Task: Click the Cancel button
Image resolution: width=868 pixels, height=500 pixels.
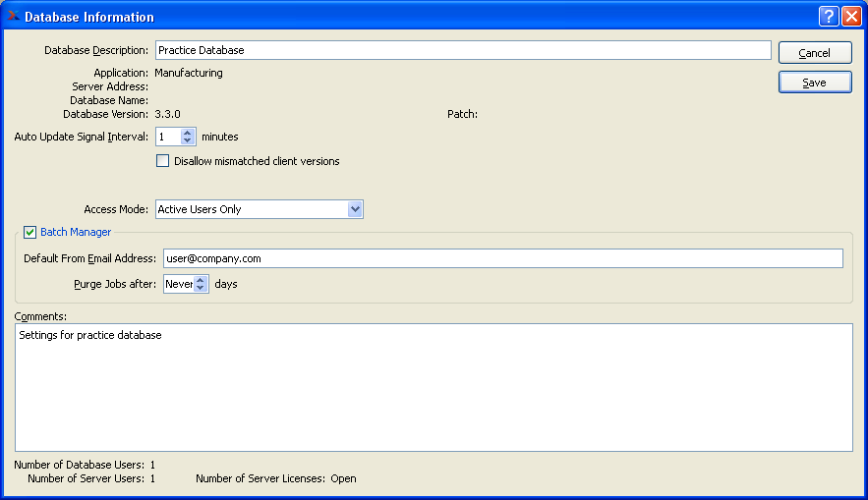Action: click(815, 52)
